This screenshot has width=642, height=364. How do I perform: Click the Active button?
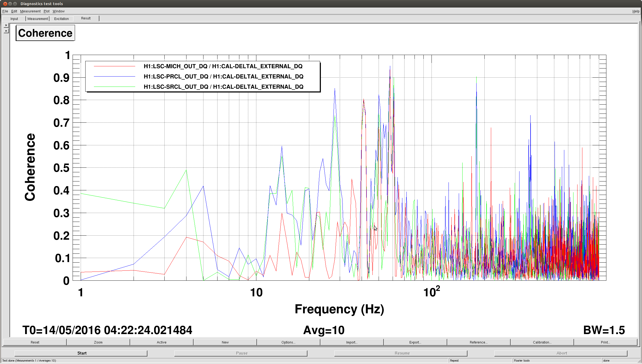click(x=162, y=342)
